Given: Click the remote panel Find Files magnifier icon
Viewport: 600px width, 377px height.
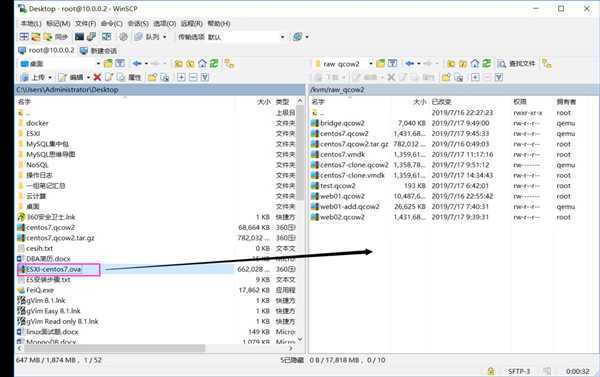Looking at the screenshot, I should (x=501, y=64).
